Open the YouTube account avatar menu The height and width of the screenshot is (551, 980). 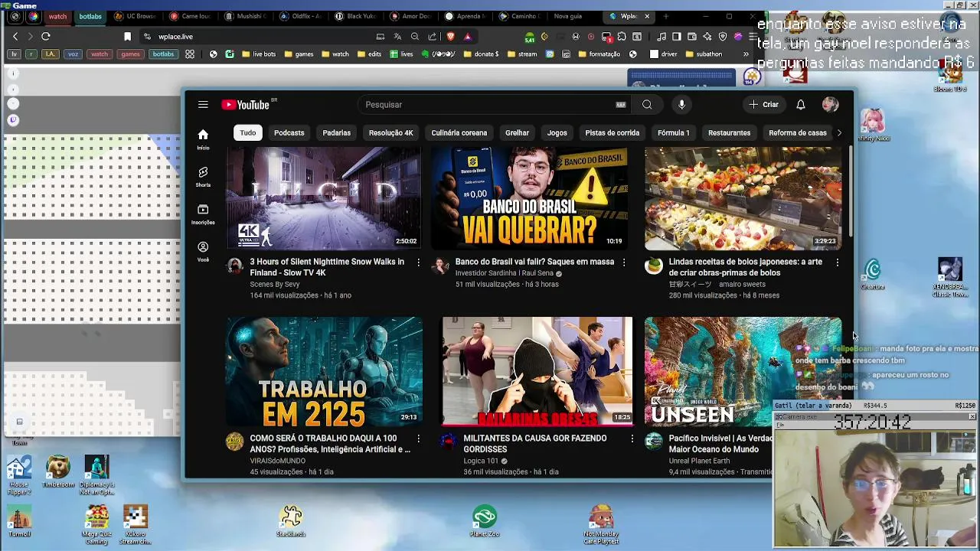830,105
